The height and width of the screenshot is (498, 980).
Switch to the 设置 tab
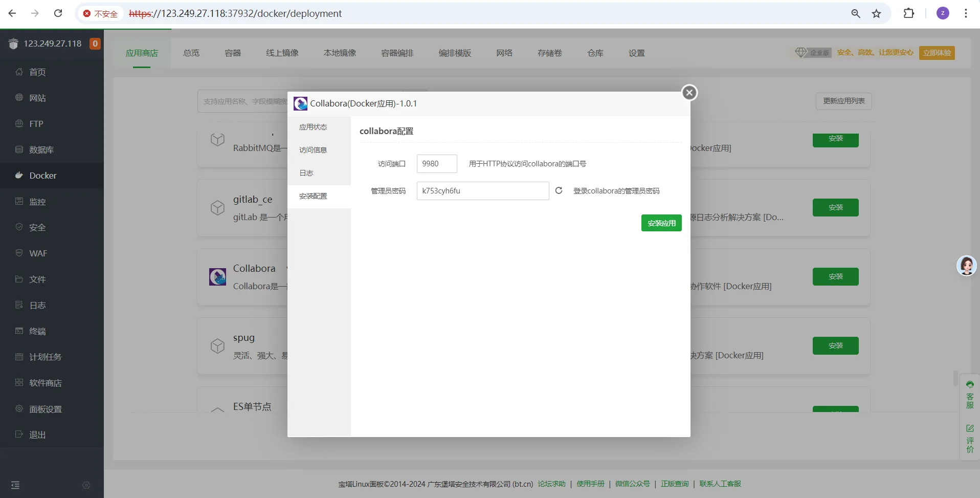pos(637,53)
